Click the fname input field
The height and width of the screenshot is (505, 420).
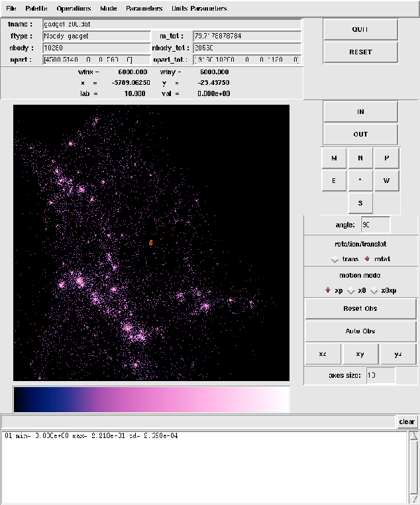(x=172, y=25)
